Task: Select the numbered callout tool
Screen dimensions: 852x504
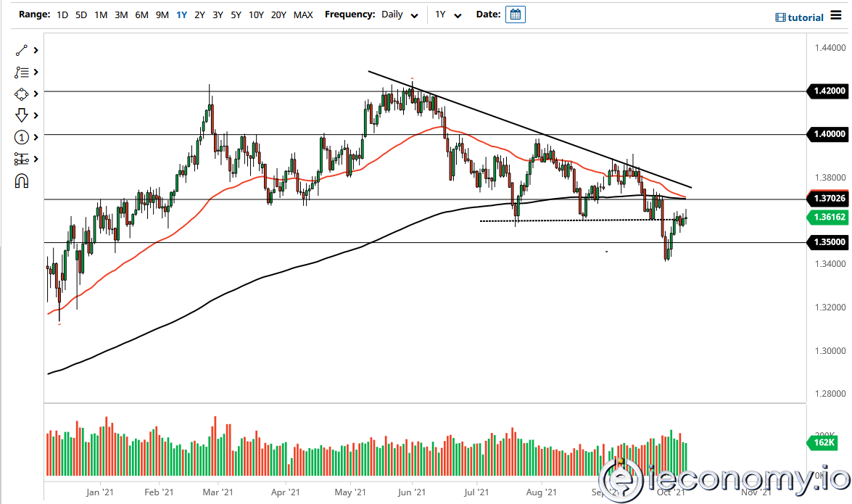Action: pyautogui.click(x=22, y=137)
